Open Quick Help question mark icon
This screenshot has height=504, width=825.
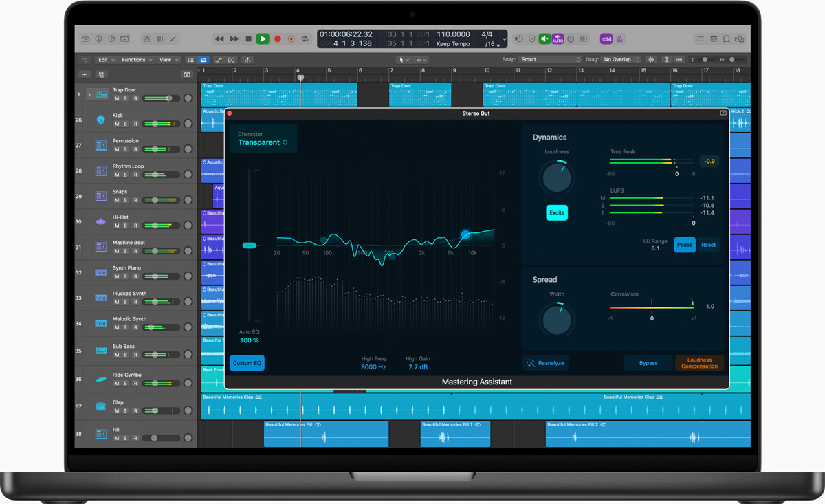click(111, 39)
